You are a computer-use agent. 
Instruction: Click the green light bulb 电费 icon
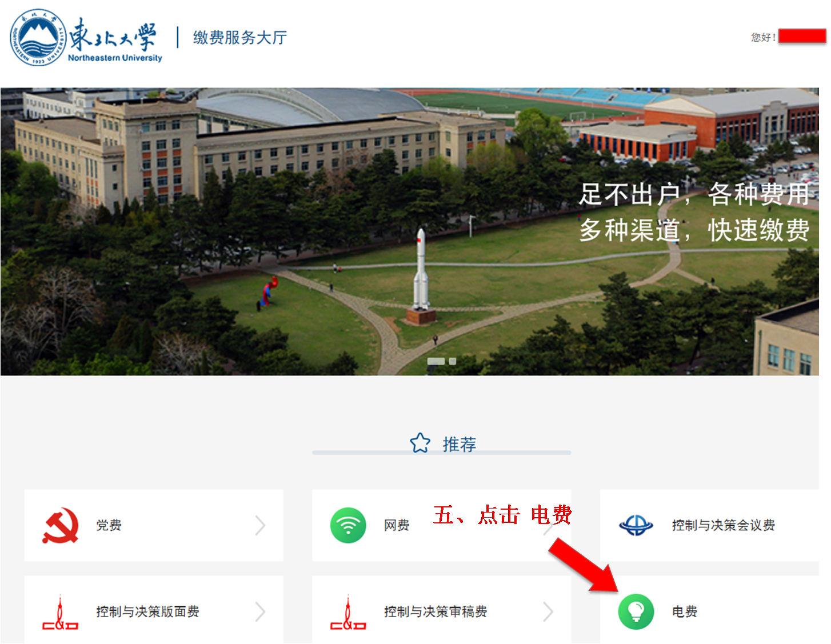636,611
